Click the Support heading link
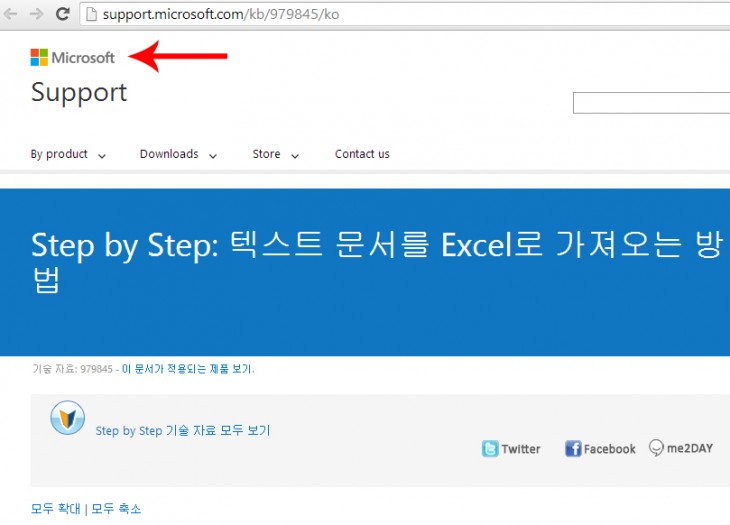The width and height of the screenshot is (730, 525). 79,93
